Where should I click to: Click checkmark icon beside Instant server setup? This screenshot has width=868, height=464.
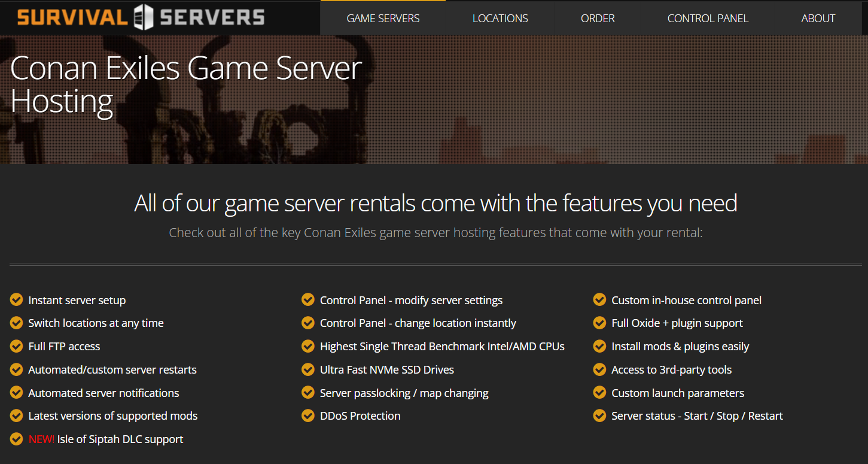[x=17, y=299]
